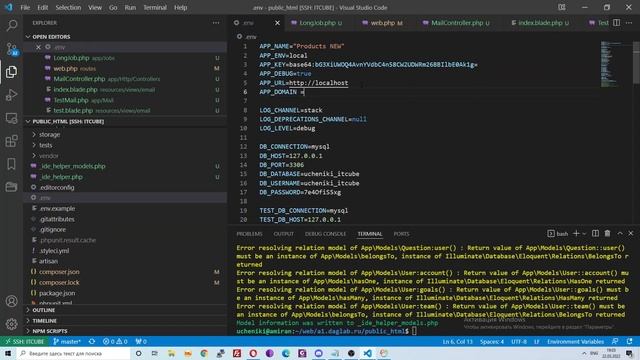
Task: Open the File menu
Action: click(x=25, y=7)
